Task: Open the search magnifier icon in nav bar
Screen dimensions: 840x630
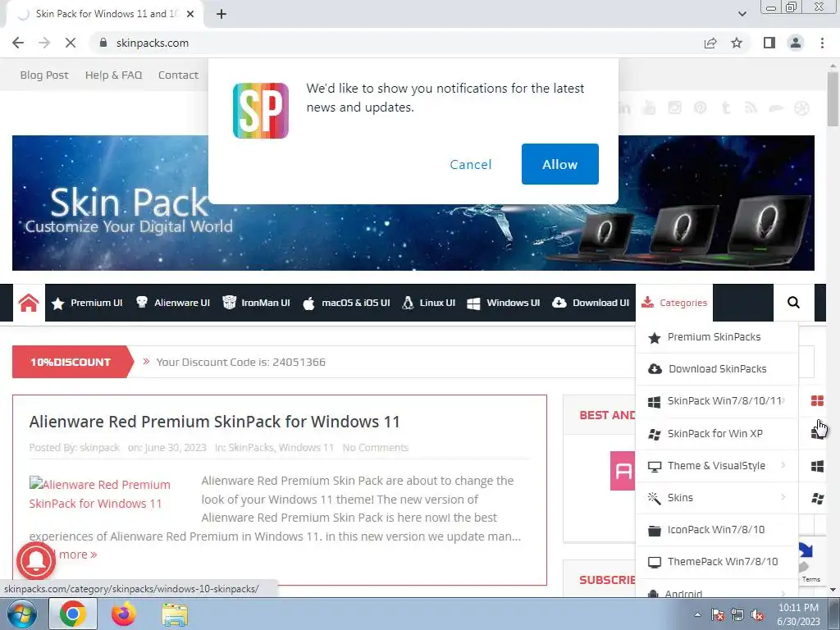Action: coord(793,303)
